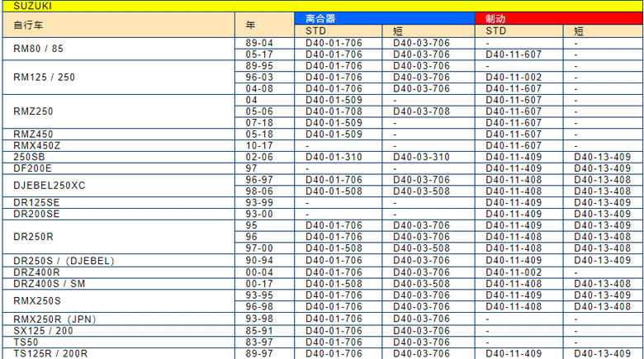Screen dimensions: 644x359
Task: Click brake STD D40-11-607 for RMX450Z
Action: click(x=514, y=145)
